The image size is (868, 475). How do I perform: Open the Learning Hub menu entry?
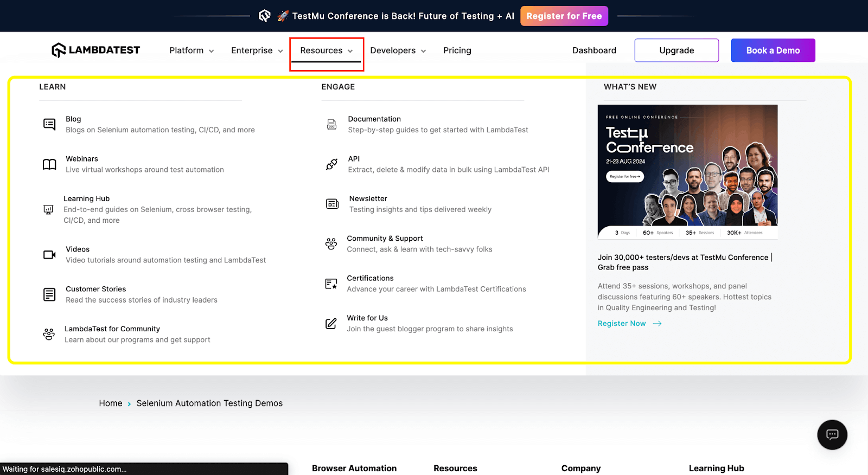(x=86, y=199)
